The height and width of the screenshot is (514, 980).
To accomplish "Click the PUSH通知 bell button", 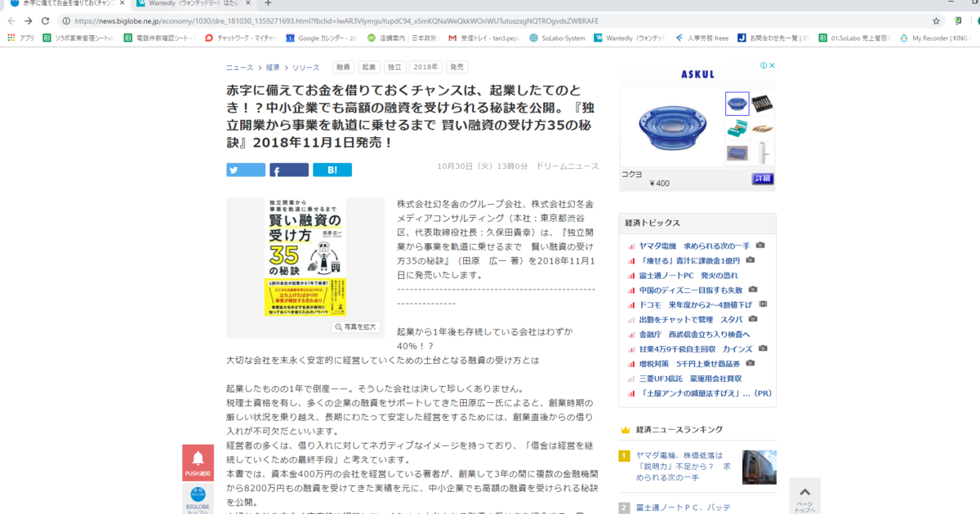I will click(x=198, y=463).
